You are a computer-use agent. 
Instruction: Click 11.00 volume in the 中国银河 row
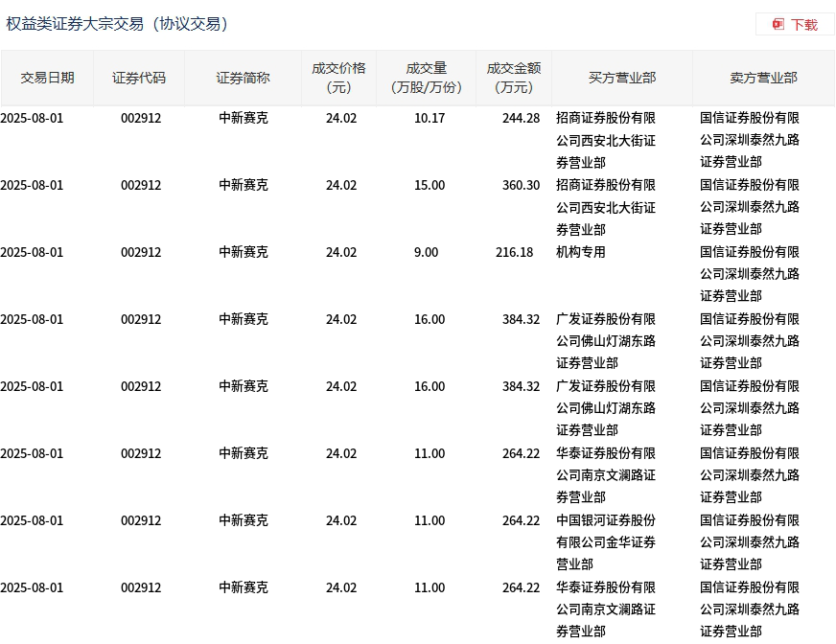point(430,520)
